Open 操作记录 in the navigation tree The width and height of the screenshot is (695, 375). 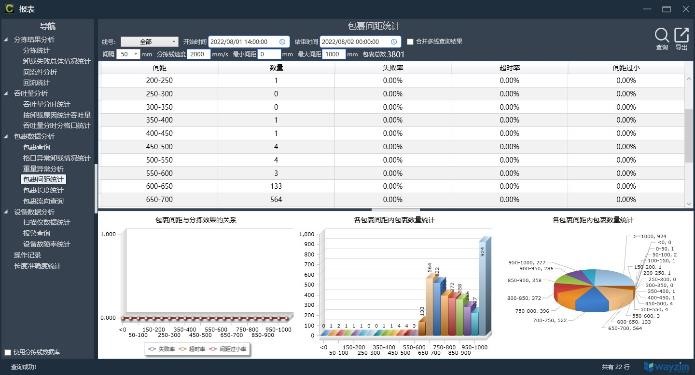coord(27,255)
